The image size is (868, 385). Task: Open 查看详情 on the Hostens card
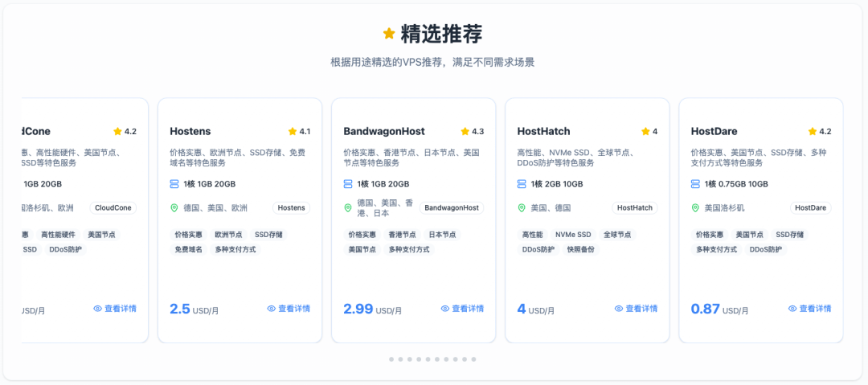tap(289, 309)
